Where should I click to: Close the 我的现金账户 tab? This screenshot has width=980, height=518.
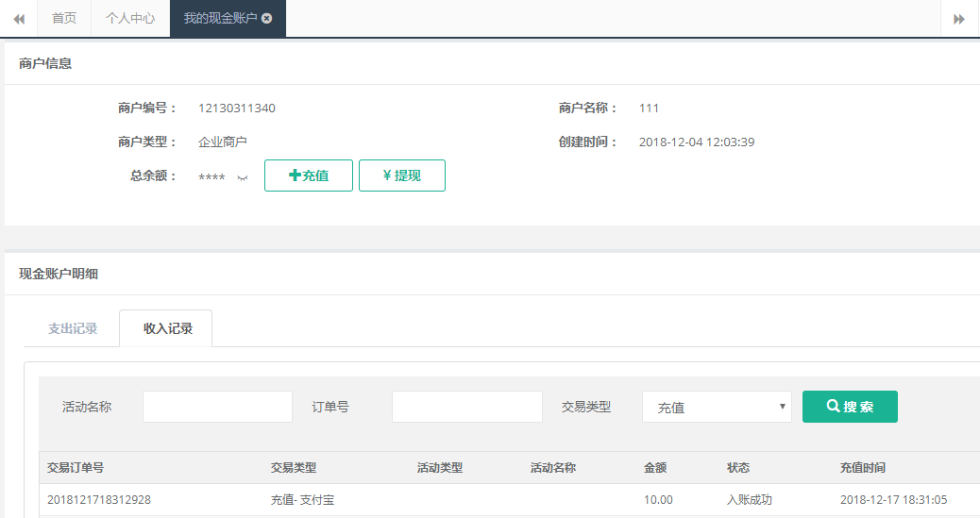coord(267,18)
